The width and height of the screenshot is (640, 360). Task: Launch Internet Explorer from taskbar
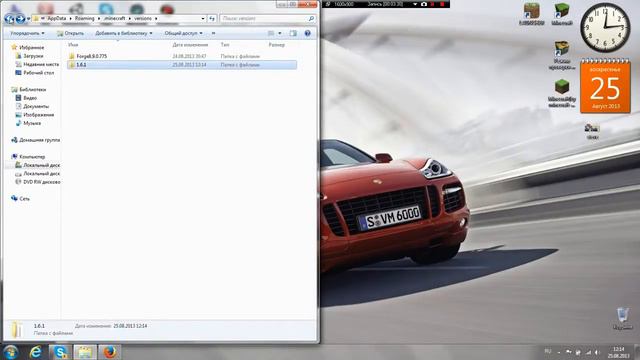point(36,352)
